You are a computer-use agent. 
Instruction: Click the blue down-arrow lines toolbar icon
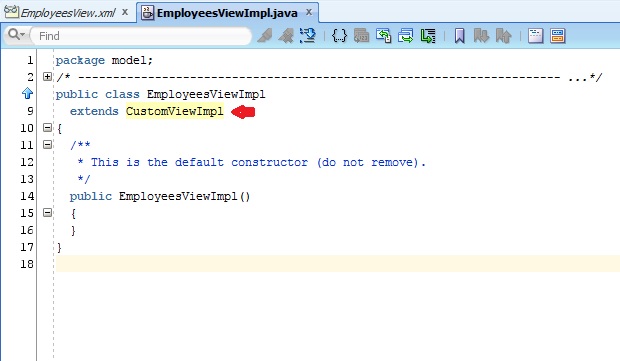pos(308,36)
